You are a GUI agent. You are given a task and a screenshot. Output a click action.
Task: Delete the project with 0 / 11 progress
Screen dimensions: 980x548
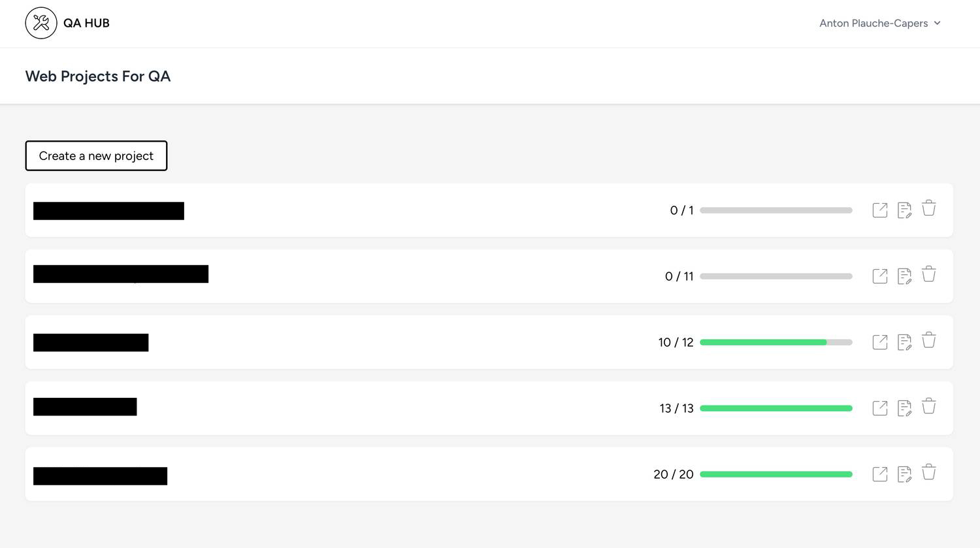928,274
